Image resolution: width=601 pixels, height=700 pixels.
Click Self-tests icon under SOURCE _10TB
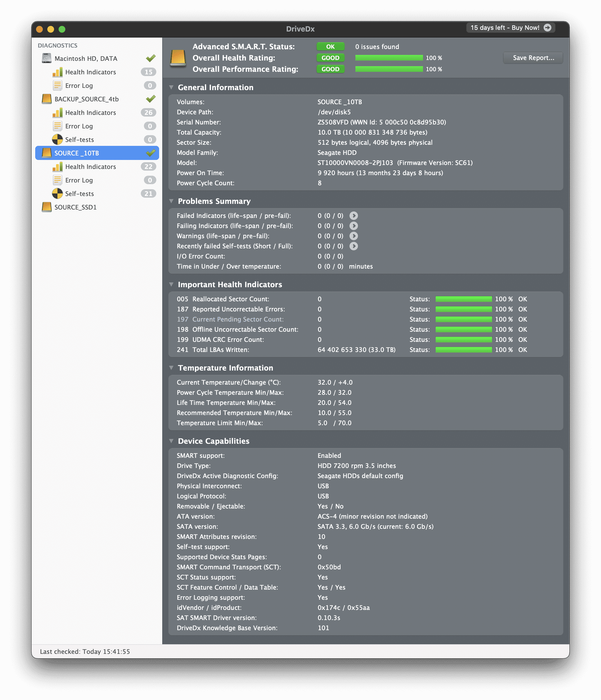coord(57,193)
